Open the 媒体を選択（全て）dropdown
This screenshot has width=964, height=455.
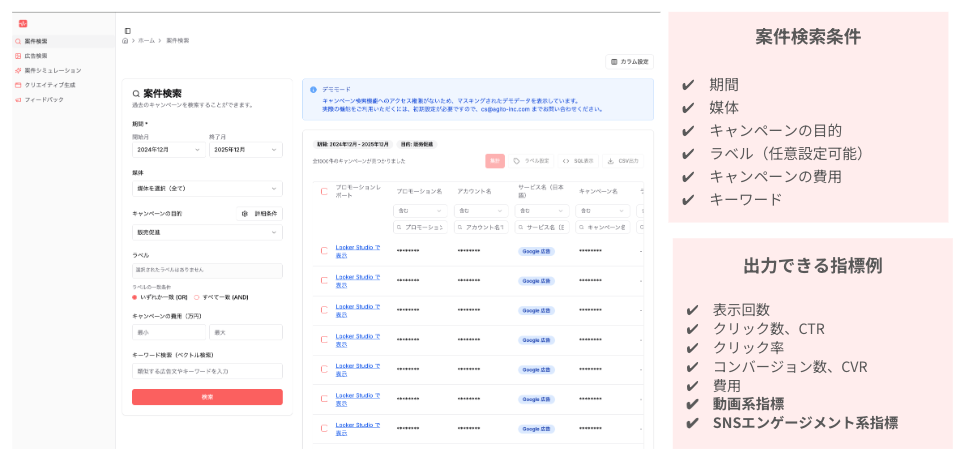click(x=207, y=189)
